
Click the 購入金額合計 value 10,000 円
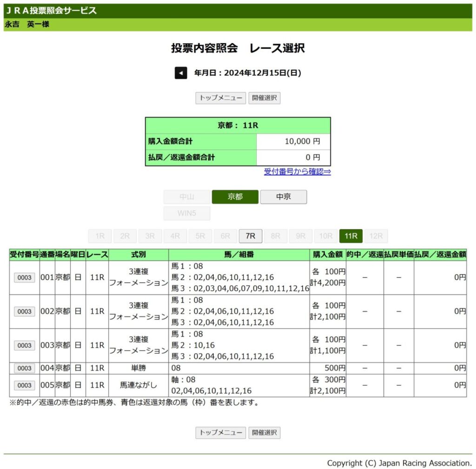[x=293, y=141]
